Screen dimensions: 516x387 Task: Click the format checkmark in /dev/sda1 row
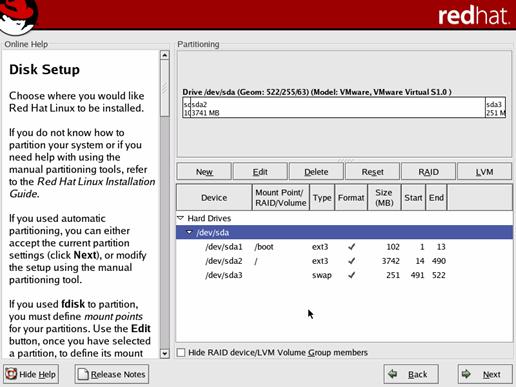[x=351, y=247]
